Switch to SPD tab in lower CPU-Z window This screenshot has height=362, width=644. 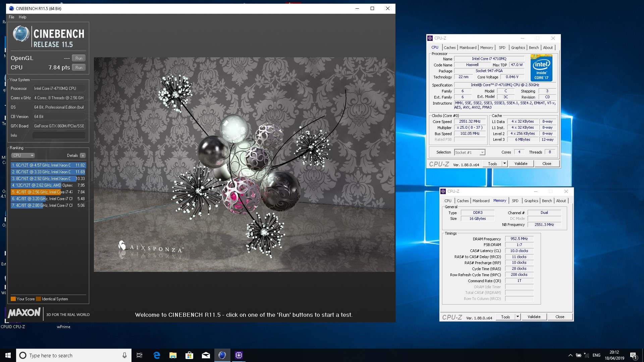tap(515, 201)
